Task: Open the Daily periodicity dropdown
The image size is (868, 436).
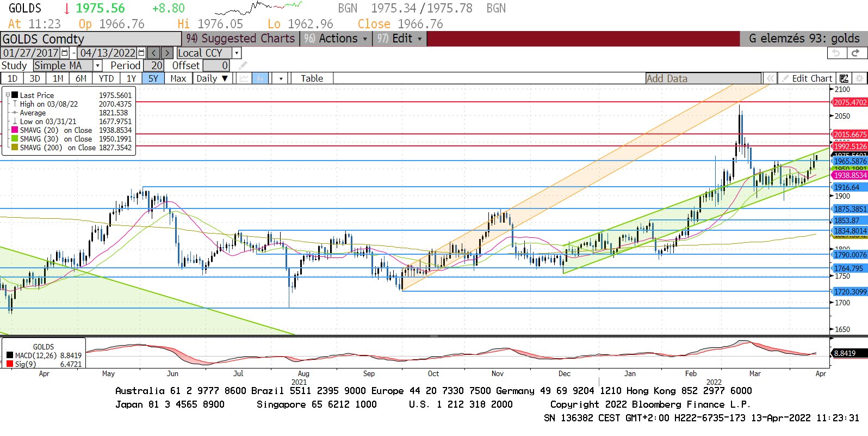Action: pos(212,78)
